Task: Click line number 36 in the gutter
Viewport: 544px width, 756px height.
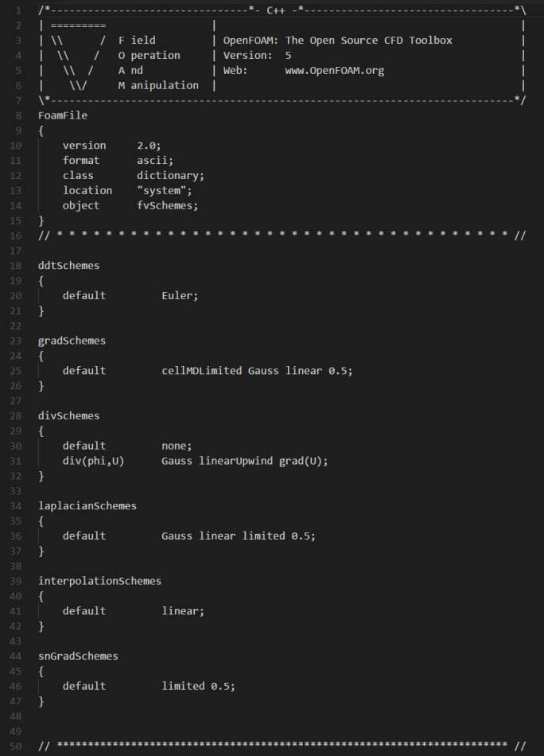Action: coord(15,536)
